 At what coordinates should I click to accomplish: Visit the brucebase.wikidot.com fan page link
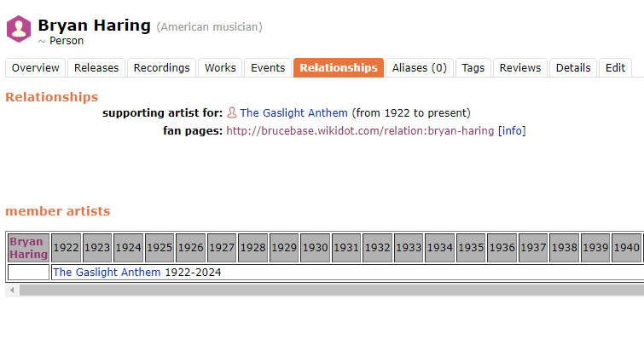click(x=360, y=131)
